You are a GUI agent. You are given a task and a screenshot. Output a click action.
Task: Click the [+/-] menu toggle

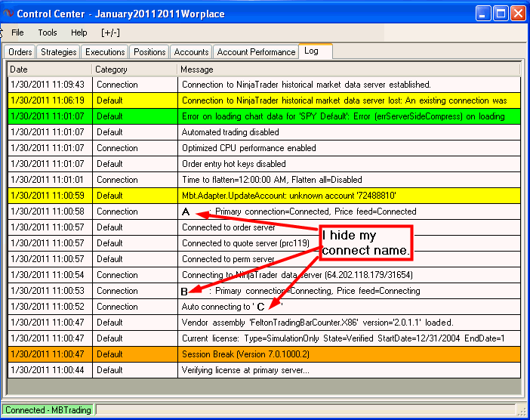point(110,32)
